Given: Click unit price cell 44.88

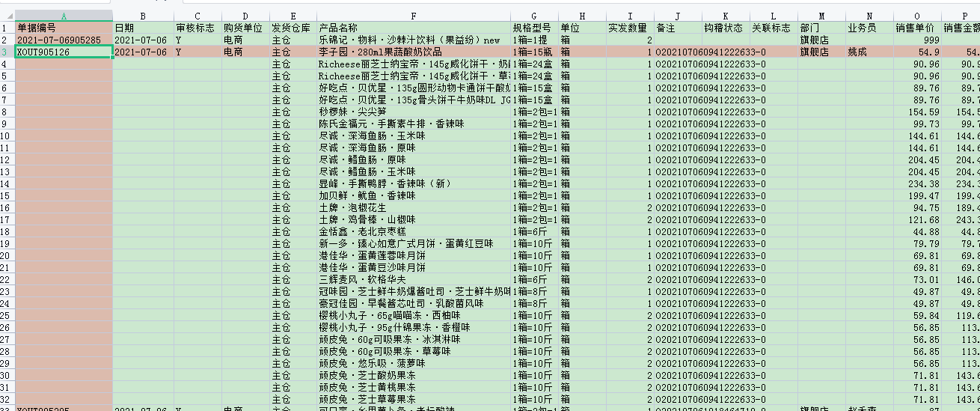Looking at the screenshot, I should pyautogui.click(x=918, y=231).
